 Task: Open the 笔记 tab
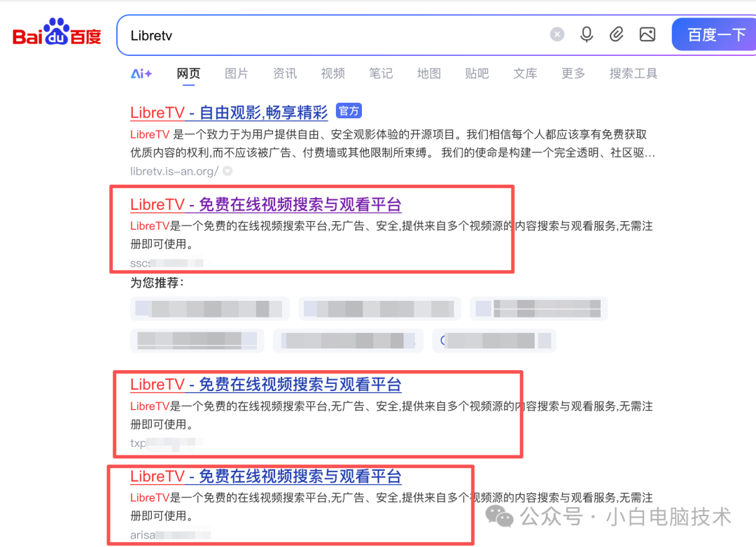pyautogui.click(x=381, y=73)
